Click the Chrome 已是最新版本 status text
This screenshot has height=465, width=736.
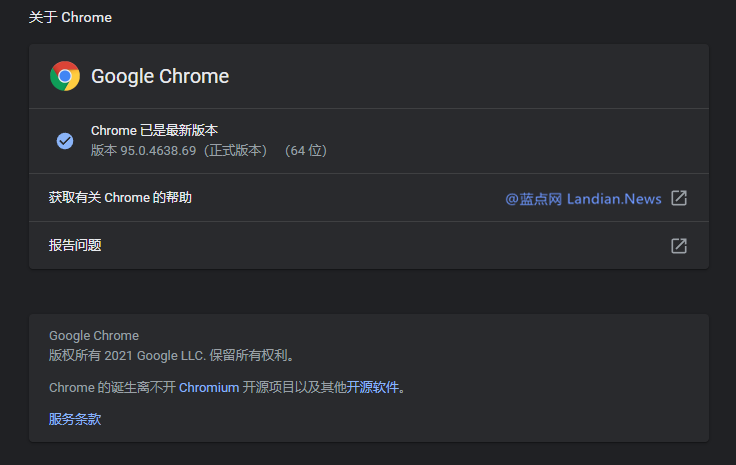tap(154, 131)
